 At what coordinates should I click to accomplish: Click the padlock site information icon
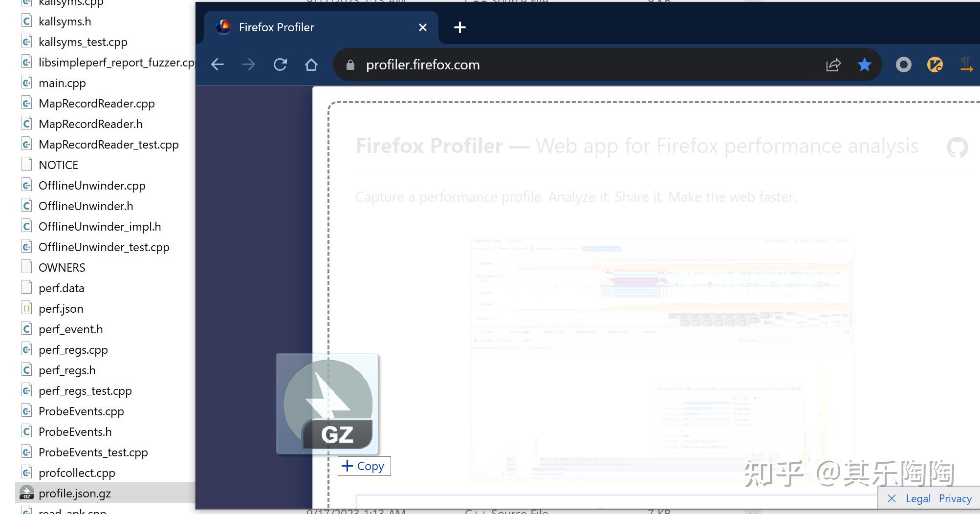point(349,64)
